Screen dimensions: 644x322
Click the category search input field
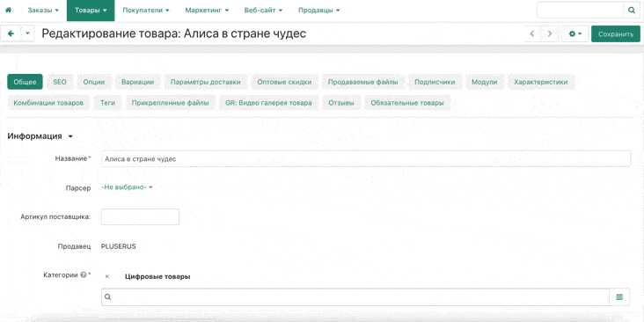pyautogui.click(x=355, y=297)
